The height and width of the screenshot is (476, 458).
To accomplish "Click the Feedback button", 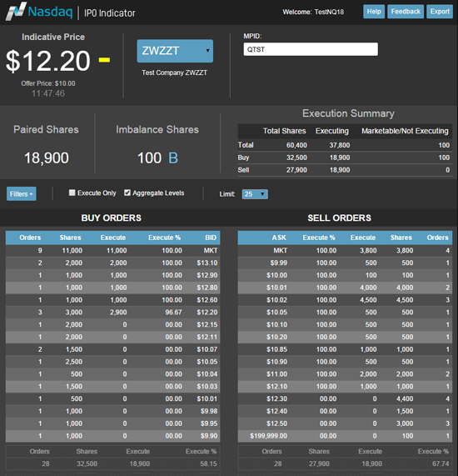I will click(x=406, y=12).
